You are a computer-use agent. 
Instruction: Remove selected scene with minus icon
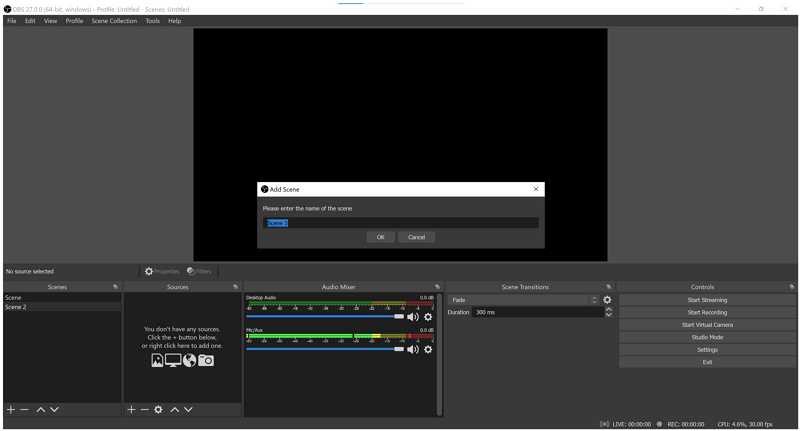click(x=24, y=410)
